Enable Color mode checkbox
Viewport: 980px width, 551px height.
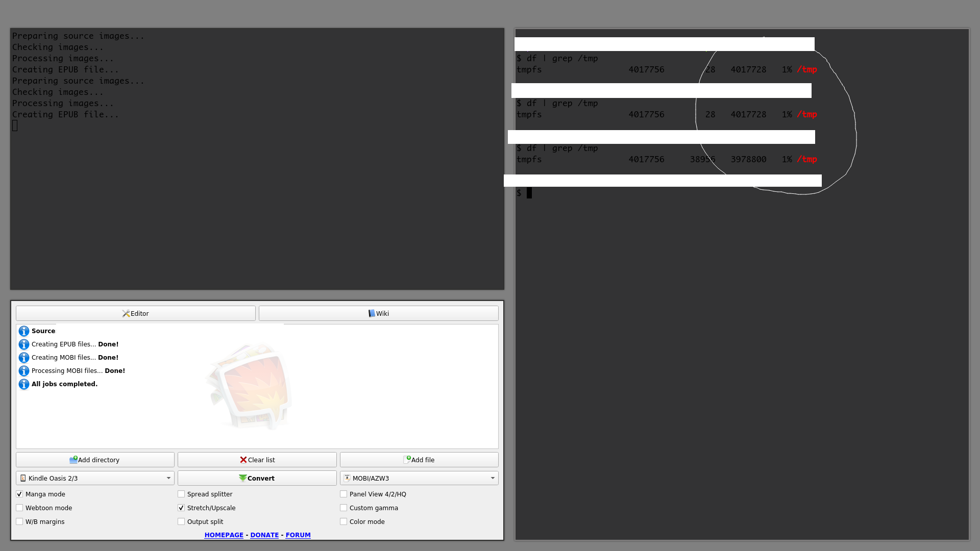click(x=344, y=521)
